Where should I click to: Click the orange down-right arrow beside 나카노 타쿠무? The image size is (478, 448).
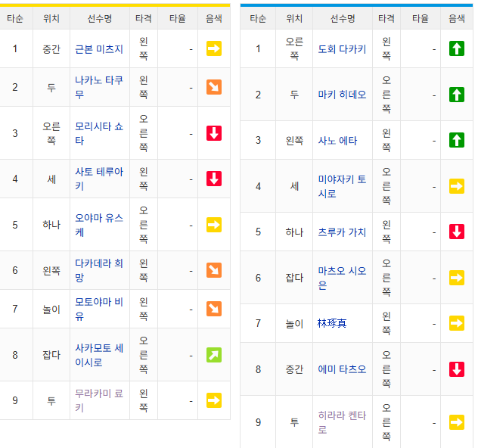[214, 87]
